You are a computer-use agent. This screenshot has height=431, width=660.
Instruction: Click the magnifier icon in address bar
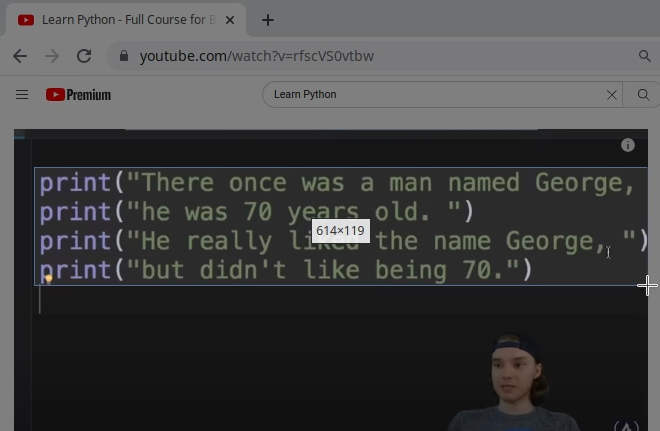(x=644, y=56)
